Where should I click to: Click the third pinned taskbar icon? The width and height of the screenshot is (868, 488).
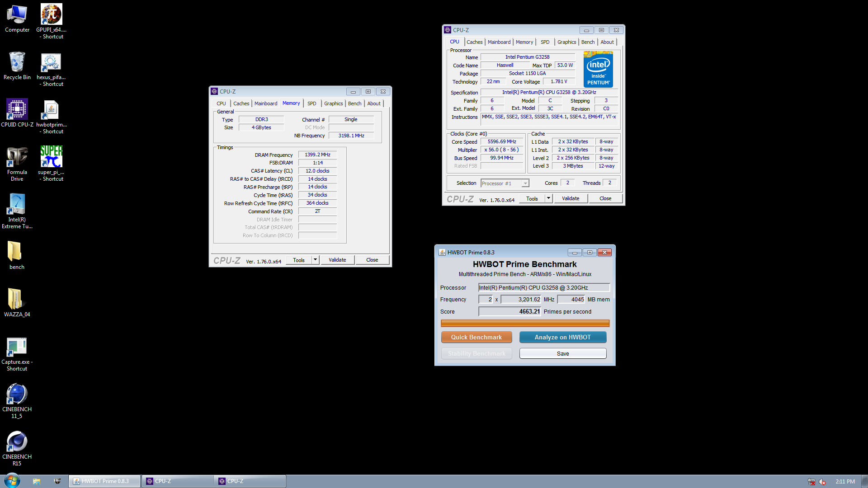pos(57,481)
